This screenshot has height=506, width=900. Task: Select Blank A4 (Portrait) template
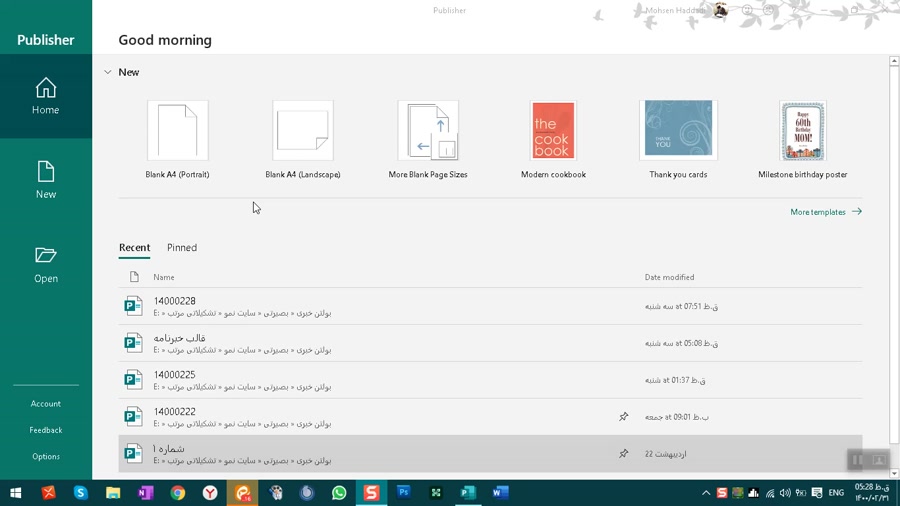point(178,131)
